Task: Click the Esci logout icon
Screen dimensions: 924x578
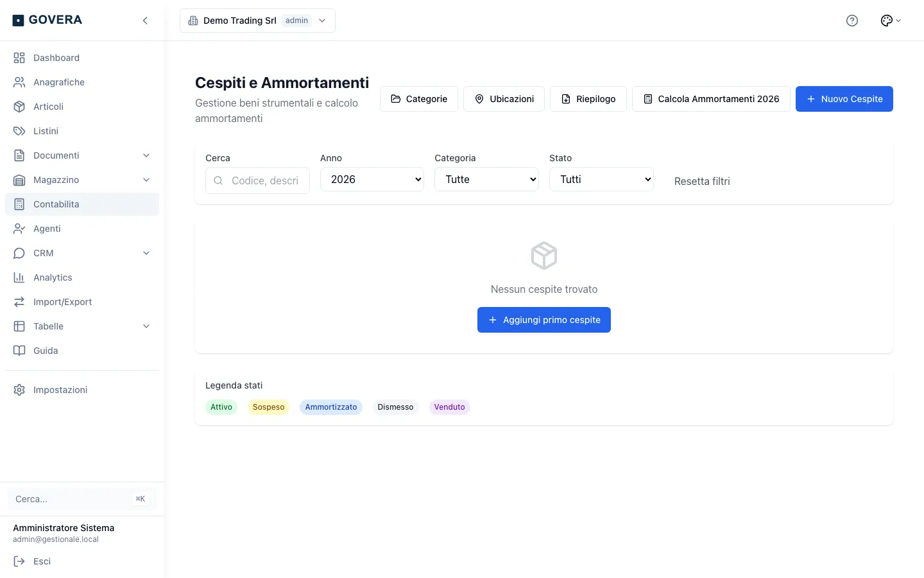Action: pos(19,561)
